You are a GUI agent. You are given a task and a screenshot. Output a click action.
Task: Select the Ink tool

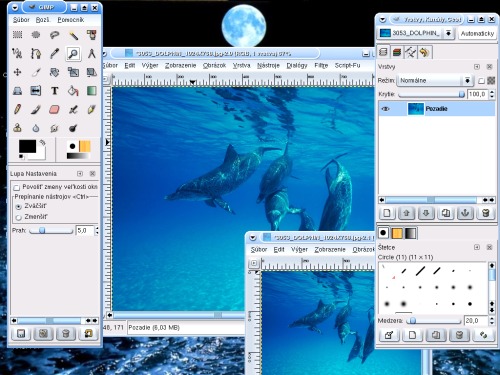[x=92, y=109]
